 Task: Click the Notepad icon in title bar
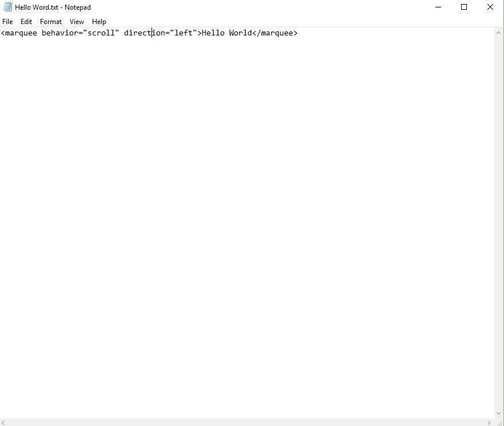(7, 7)
